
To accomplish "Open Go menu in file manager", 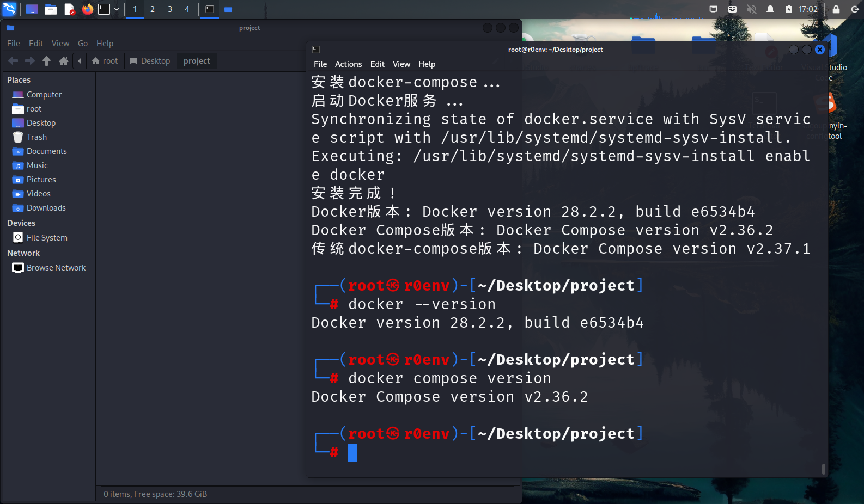I will pyautogui.click(x=83, y=44).
